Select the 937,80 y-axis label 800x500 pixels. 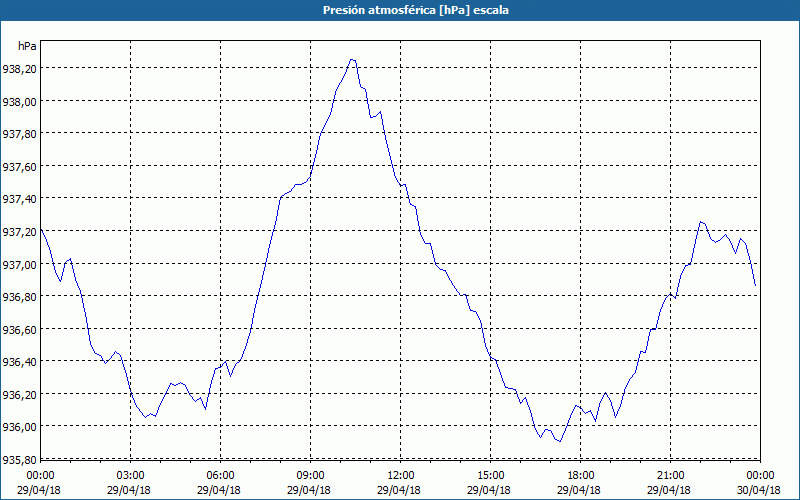[19, 134]
